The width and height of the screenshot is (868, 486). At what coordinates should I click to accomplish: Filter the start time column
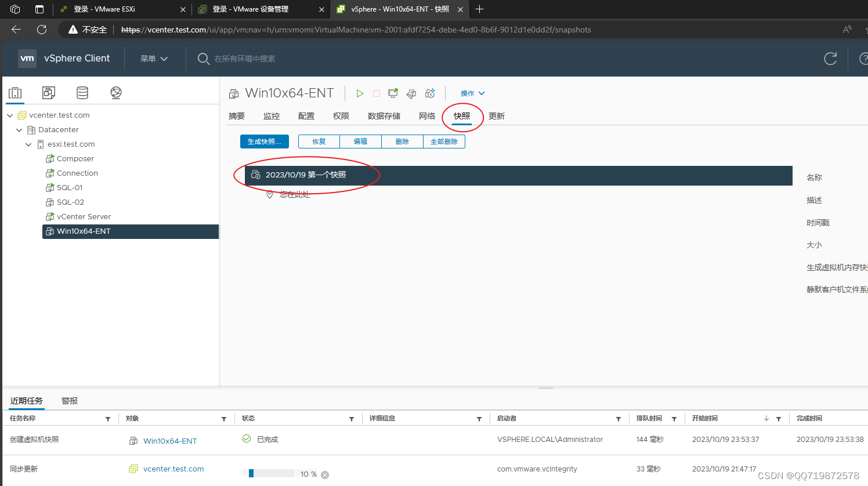(x=779, y=419)
